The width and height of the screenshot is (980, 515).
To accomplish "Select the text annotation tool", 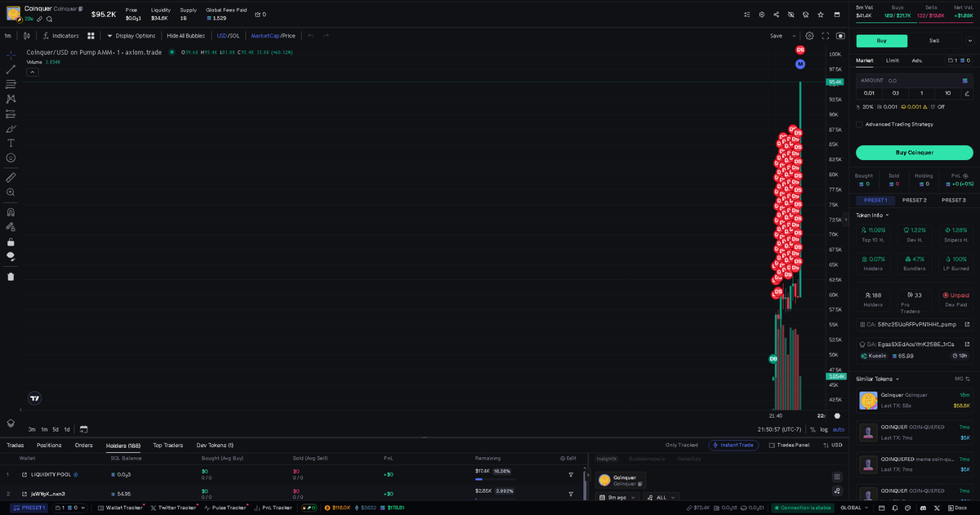I will pos(11,143).
